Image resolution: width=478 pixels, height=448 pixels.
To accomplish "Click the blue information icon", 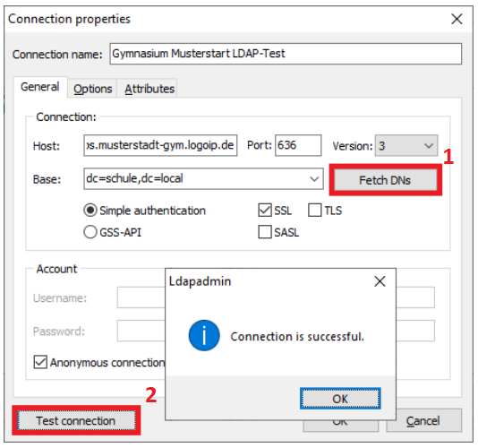I will pos(204,335).
